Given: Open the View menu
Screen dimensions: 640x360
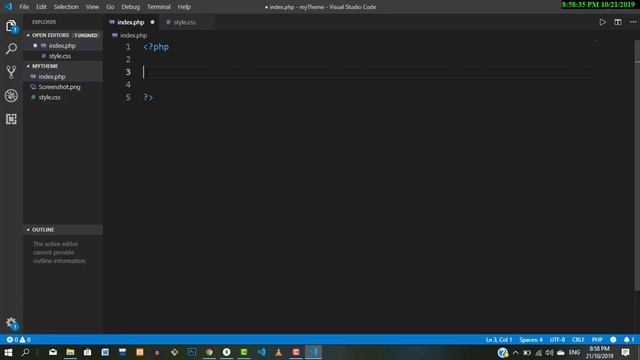Looking at the screenshot, I should tap(92, 7).
